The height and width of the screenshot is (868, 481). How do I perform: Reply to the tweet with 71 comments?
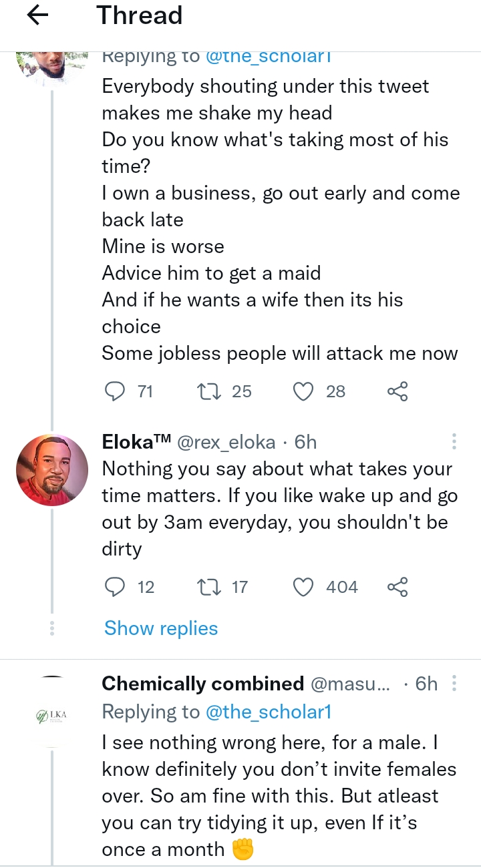(x=116, y=391)
